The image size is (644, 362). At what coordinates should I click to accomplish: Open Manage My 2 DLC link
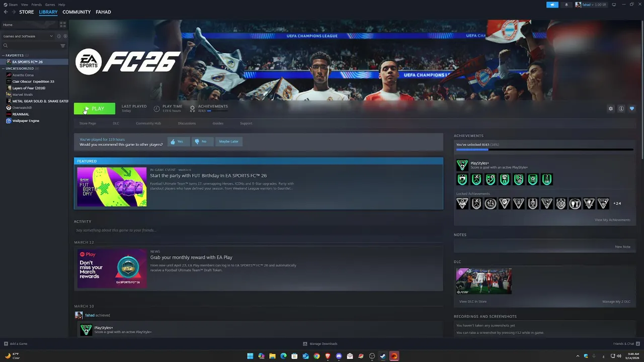(616, 302)
